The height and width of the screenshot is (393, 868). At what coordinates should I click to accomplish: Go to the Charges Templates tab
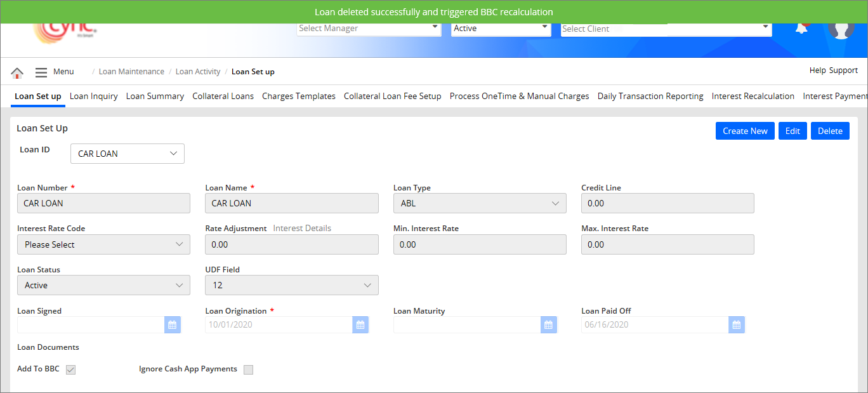click(x=298, y=97)
